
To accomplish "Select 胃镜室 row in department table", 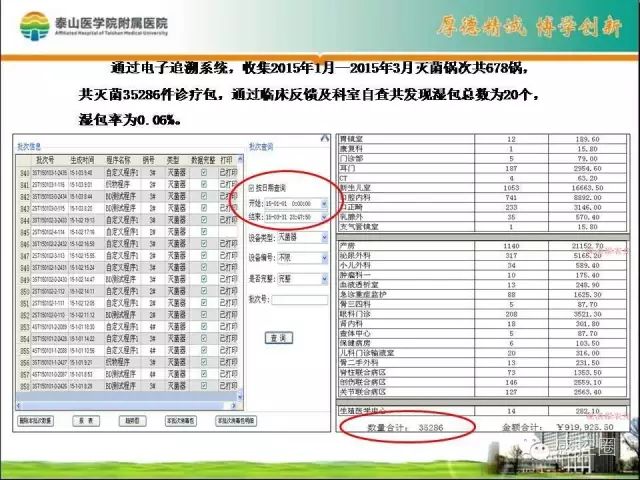I will click(x=482, y=139).
